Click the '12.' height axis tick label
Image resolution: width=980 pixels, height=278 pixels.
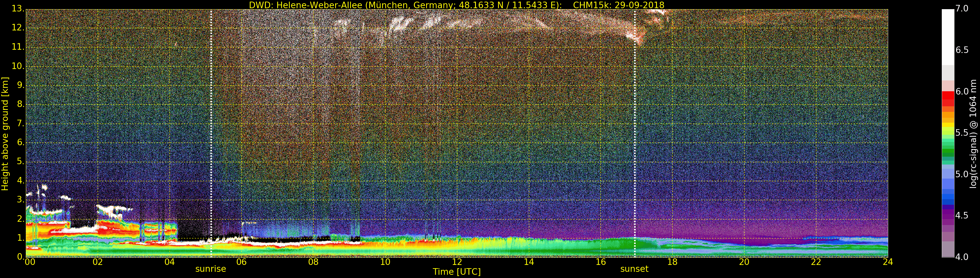18,28
